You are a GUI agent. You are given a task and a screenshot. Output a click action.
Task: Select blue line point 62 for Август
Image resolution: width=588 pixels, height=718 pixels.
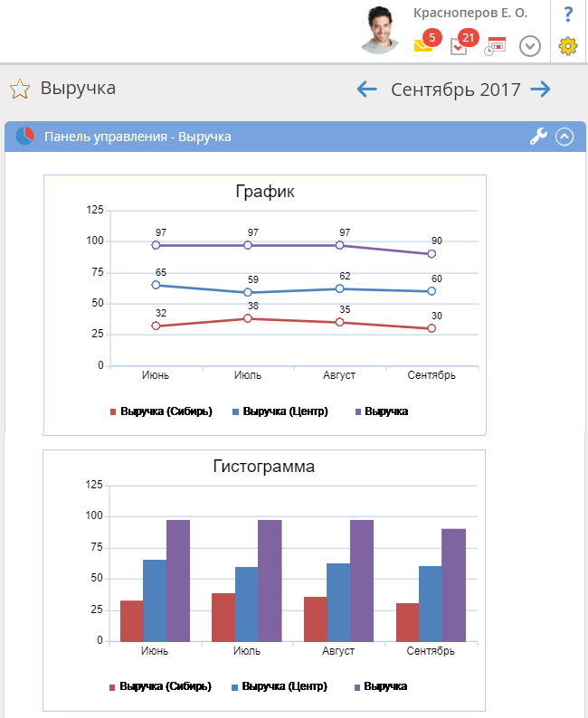point(339,288)
